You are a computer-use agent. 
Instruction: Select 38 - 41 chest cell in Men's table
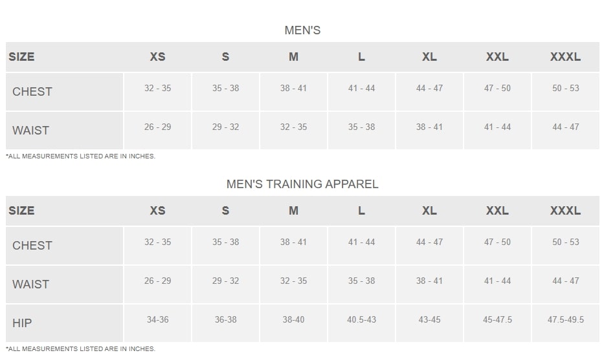[x=293, y=88]
